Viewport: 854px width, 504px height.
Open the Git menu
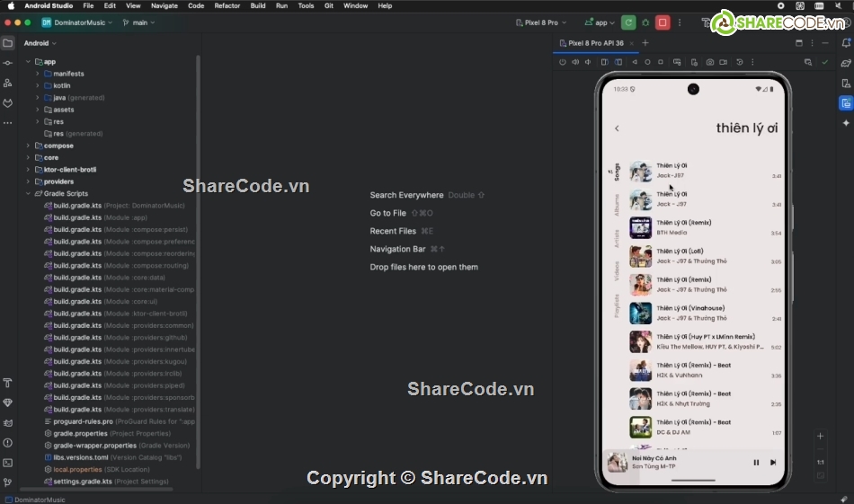pyautogui.click(x=329, y=5)
